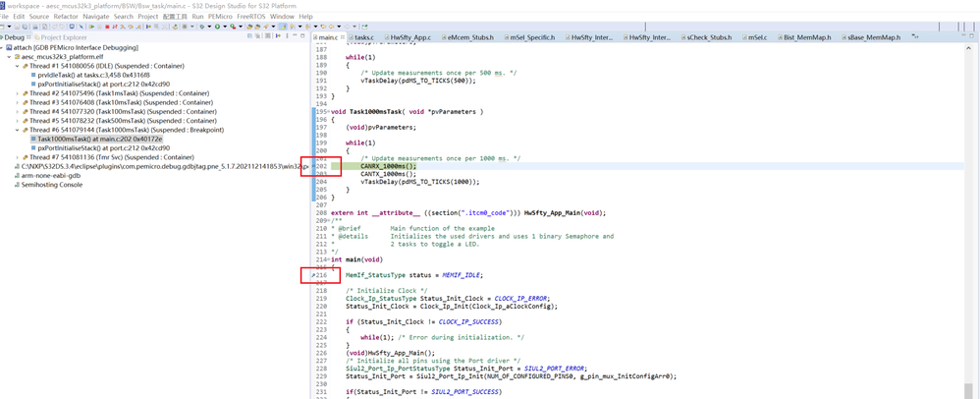Switch to the HwSfty_App.c tab
980x399 pixels.
click(x=408, y=37)
